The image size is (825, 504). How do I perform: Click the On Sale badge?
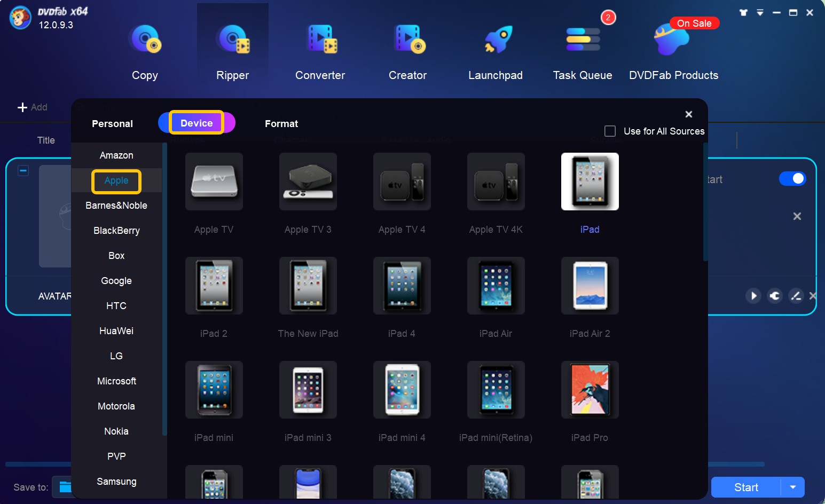(x=694, y=23)
